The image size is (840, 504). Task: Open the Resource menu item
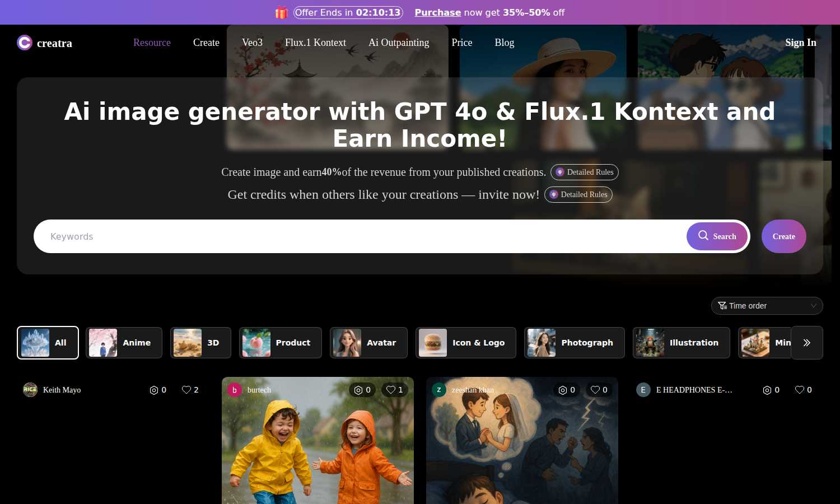pyautogui.click(x=152, y=43)
